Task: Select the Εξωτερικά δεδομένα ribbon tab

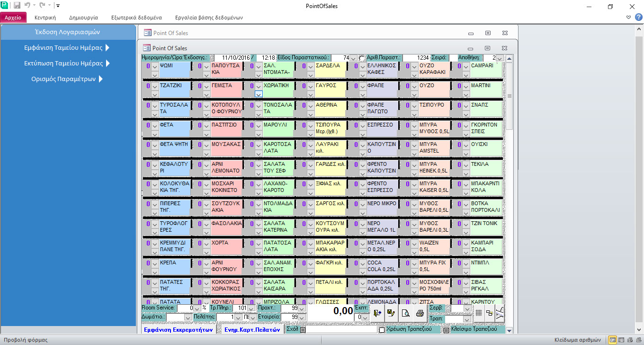Action: (x=136, y=18)
